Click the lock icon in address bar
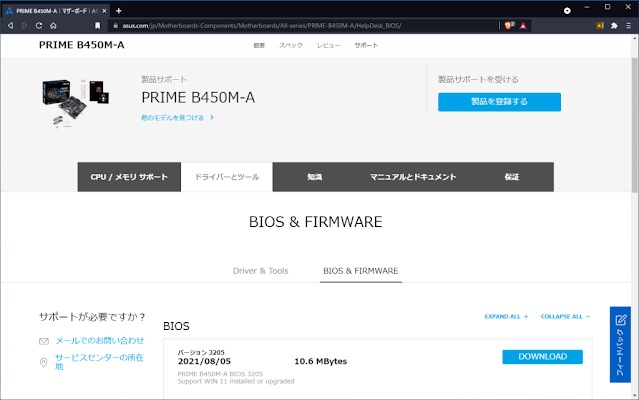This screenshot has height=400, width=639. coord(116,26)
